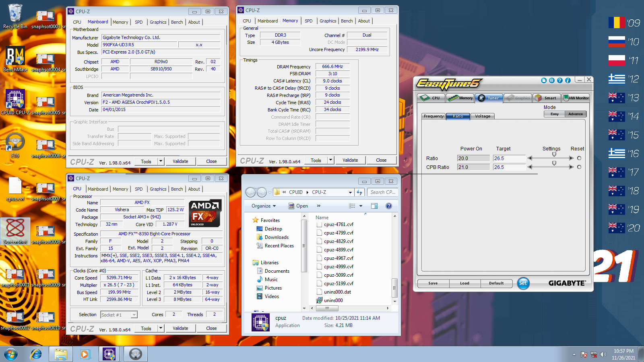Click the Ratio target value field
This screenshot has height=362, width=644.
(509, 158)
